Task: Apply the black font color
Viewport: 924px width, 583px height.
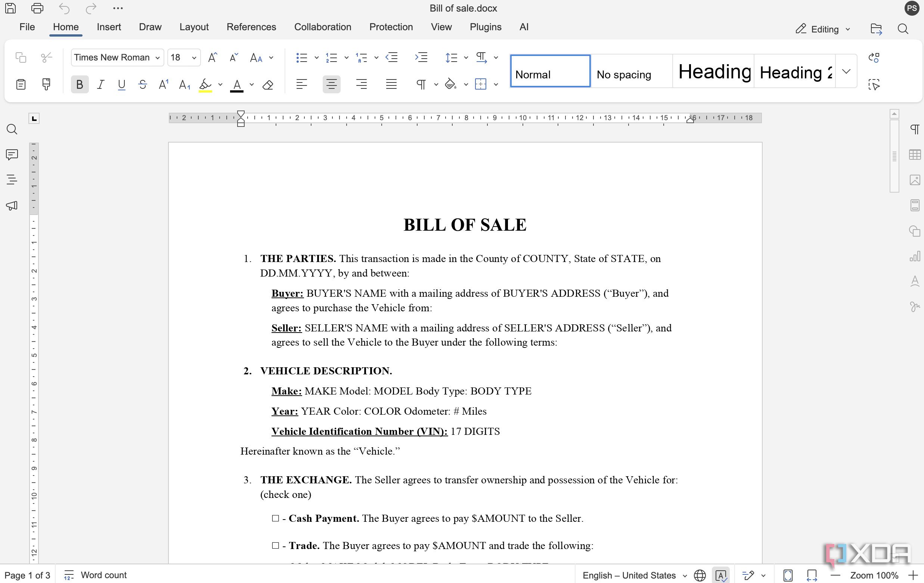Action: [237, 85]
